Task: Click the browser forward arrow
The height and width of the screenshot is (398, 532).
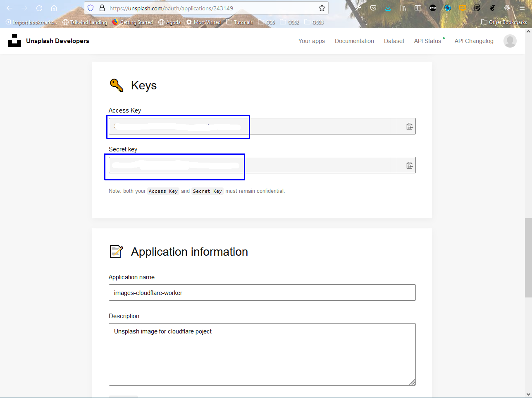Action: coord(24,8)
